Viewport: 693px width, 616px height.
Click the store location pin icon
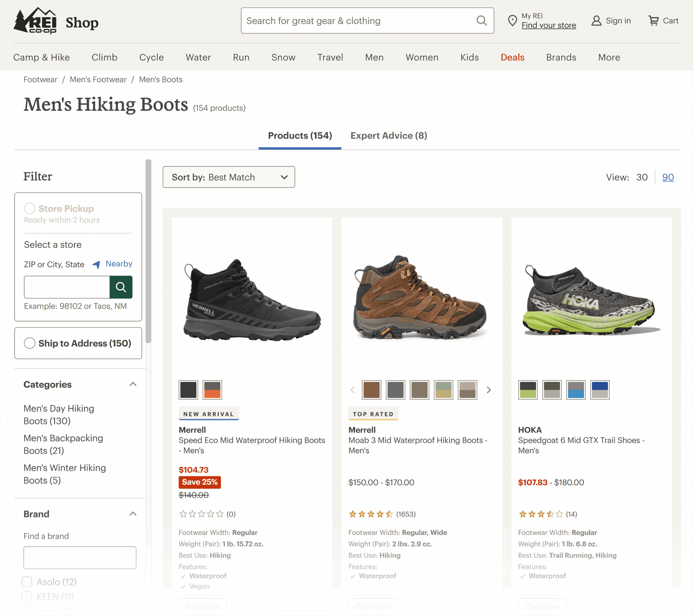pyautogui.click(x=512, y=21)
